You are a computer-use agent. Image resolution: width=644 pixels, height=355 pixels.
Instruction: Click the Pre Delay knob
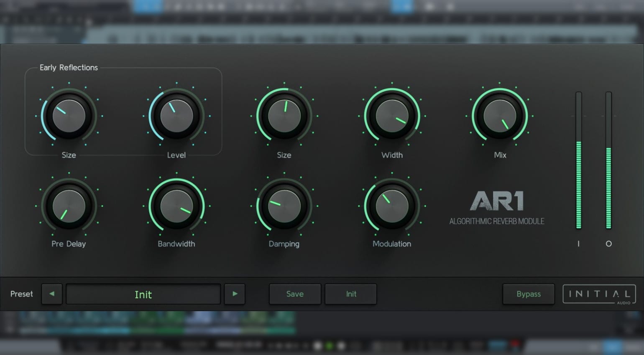69,206
